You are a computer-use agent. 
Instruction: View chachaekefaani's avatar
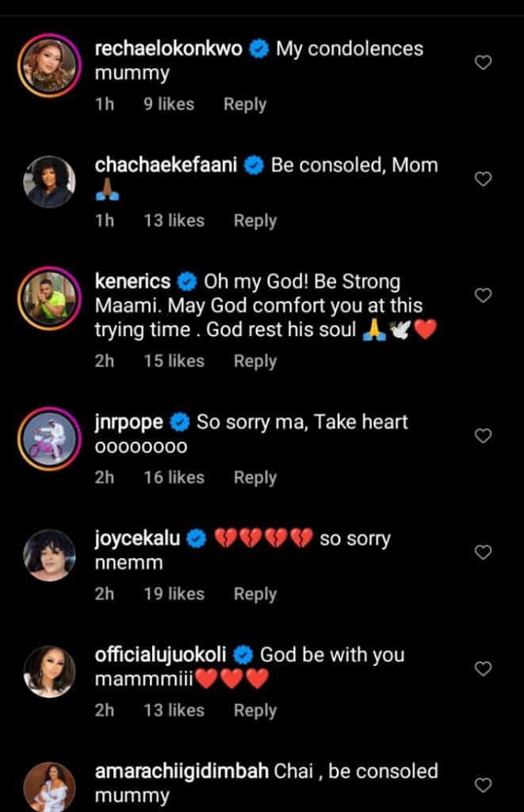coord(48,180)
